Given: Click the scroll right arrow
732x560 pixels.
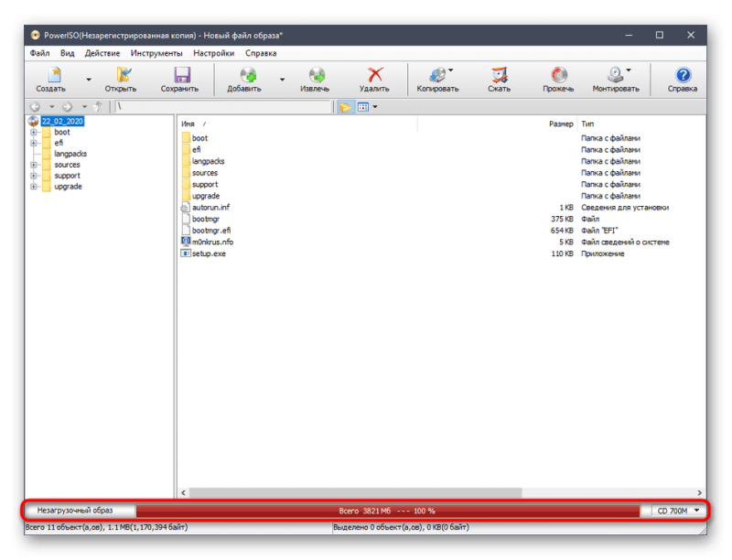Looking at the screenshot, I should pos(699,493).
